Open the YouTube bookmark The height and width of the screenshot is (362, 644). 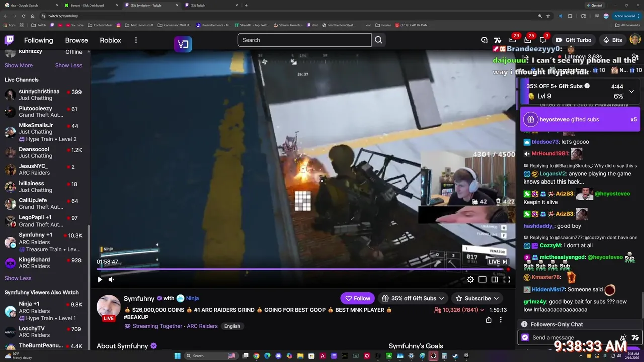click(74, 25)
